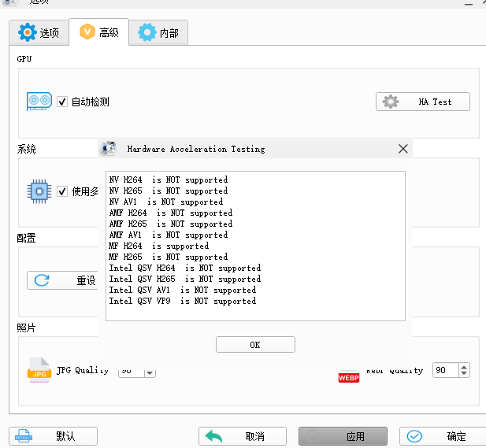Click the 默认 default button
This screenshot has width=486, height=448.
click(53, 436)
